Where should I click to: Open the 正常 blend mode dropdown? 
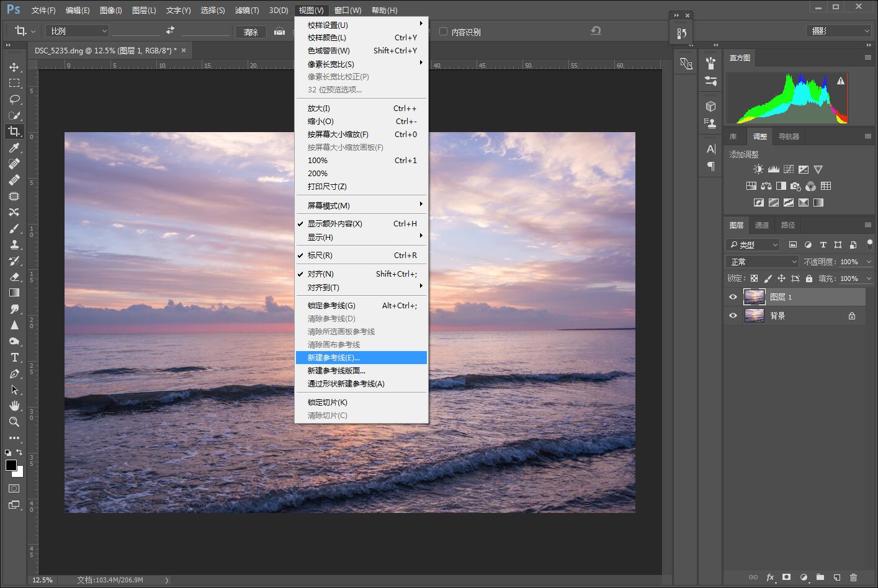click(763, 262)
